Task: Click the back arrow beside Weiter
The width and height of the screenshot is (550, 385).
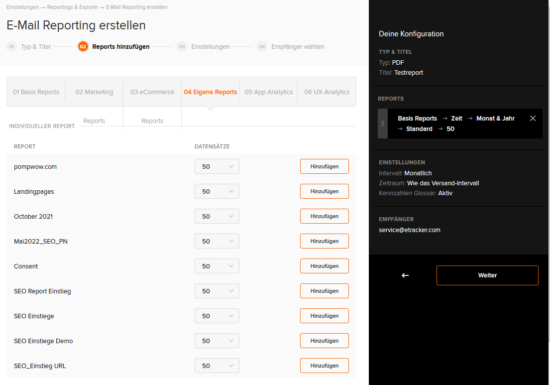Action: 405,276
